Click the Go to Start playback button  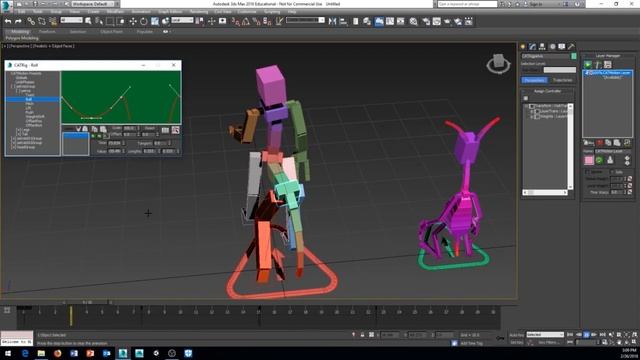[570, 335]
